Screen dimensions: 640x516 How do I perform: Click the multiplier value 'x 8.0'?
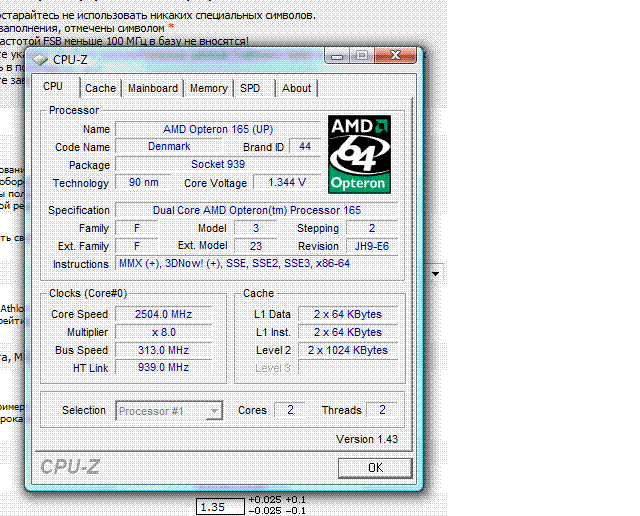(x=164, y=332)
